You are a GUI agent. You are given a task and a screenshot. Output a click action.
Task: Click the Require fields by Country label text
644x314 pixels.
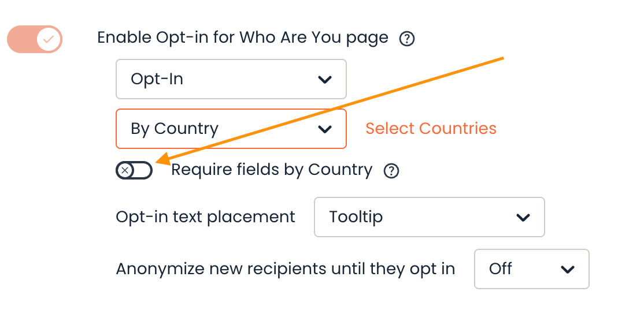pyautogui.click(x=272, y=170)
